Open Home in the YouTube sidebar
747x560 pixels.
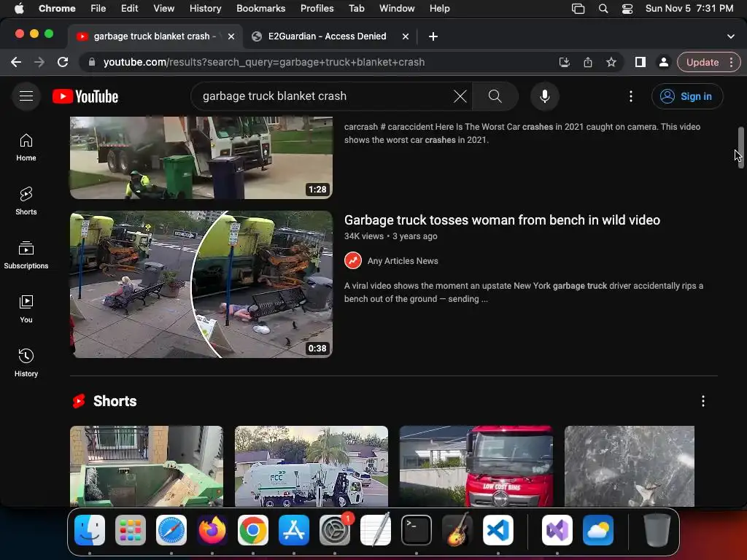pyautogui.click(x=26, y=147)
